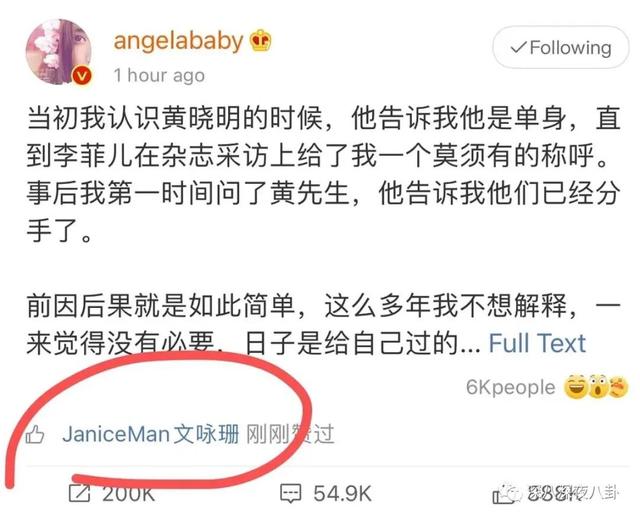Viewport: 640px width, 520px height.
Task: Tap the repost share icon
Action: click(79, 493)
